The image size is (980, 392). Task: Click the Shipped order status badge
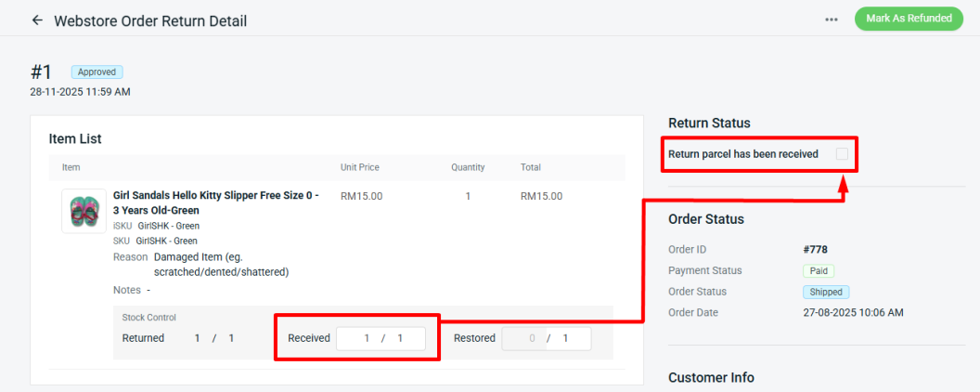pos(825,292)
